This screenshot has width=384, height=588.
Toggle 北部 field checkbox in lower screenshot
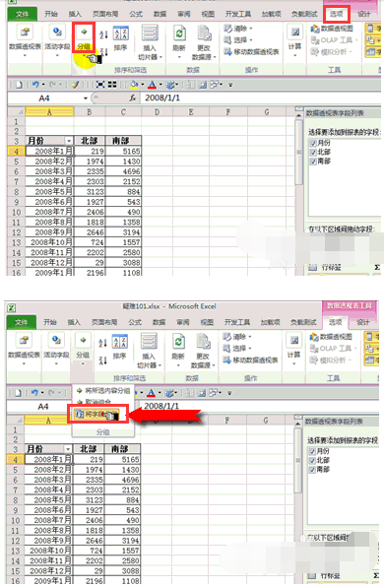[x=312, y=460]
